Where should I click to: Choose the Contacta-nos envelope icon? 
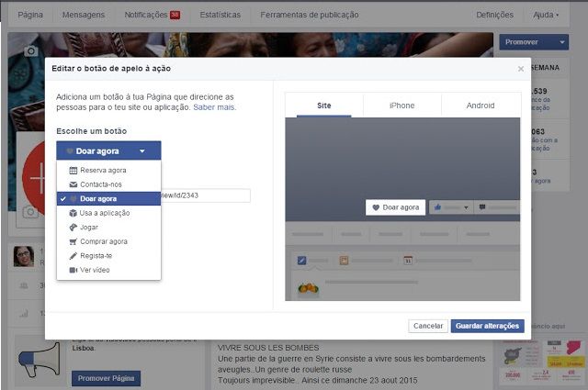pyautogui.click(x=73, y=184)
